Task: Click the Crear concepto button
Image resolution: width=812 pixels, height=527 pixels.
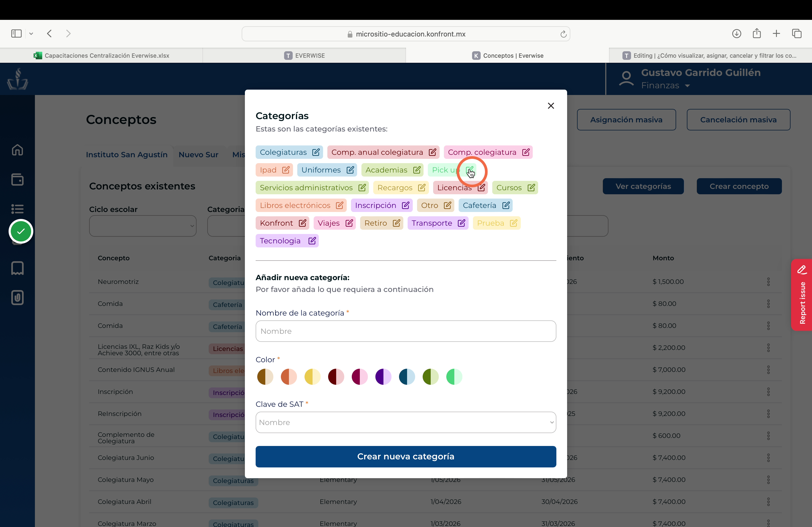Action: 739,186
